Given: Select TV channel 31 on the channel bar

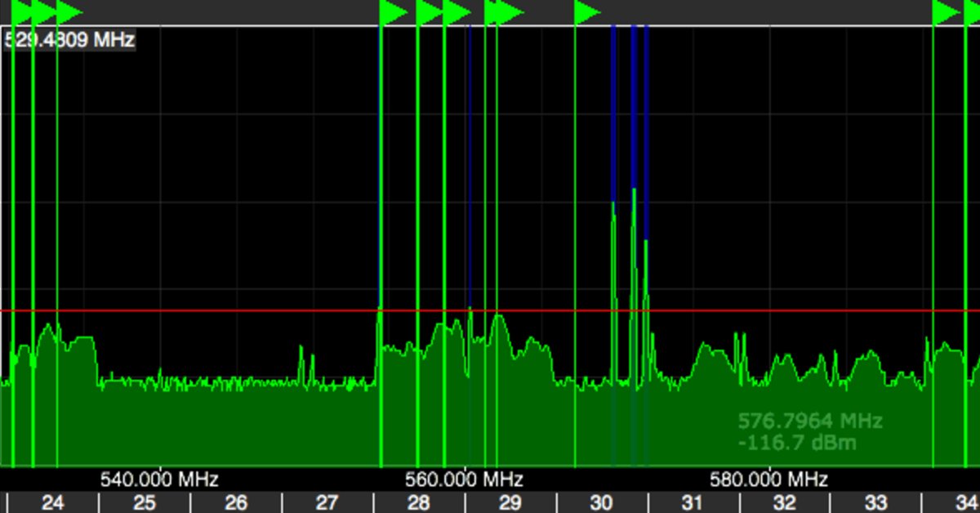Looking at the screenshot, I should [x=693, y=502].
